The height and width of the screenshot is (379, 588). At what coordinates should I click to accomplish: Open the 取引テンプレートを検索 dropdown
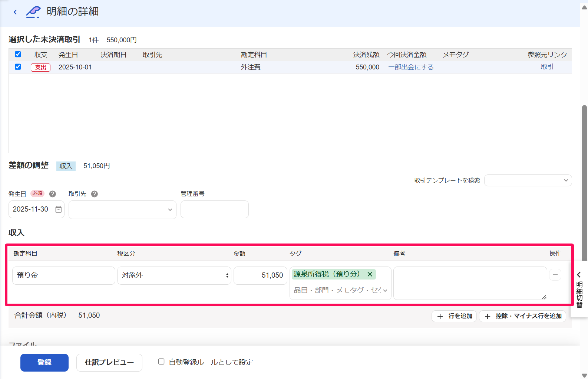coord(528,180)
